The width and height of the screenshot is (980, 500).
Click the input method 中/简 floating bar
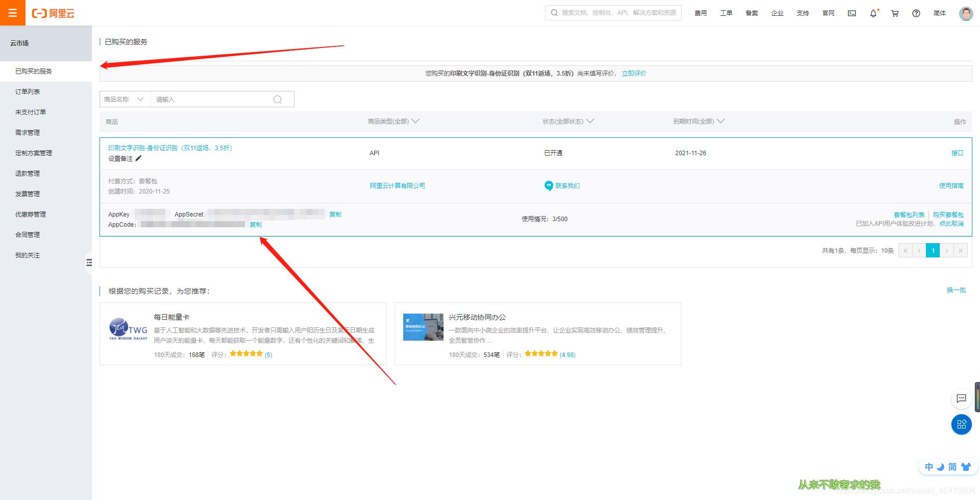pos(948,467)
